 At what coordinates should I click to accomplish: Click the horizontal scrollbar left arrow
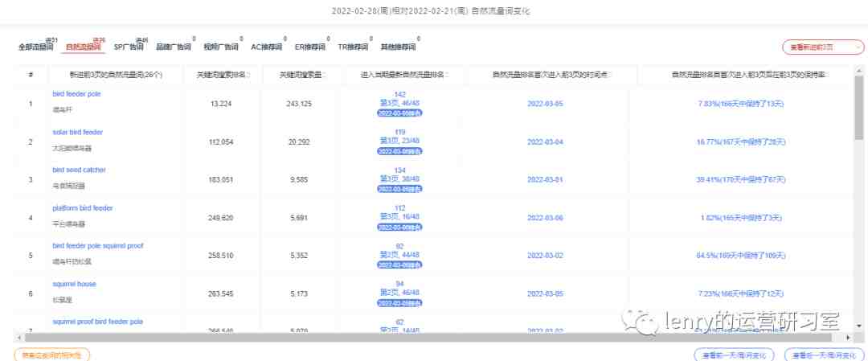point(20,337)
